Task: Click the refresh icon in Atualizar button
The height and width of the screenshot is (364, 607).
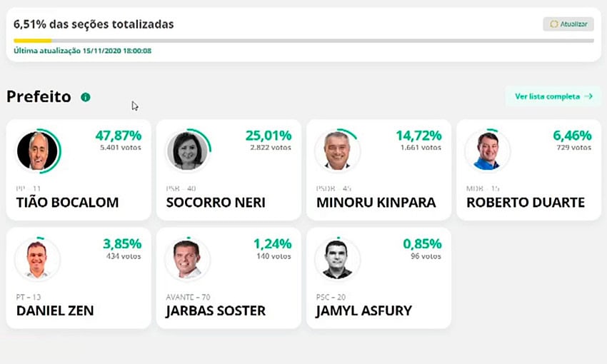Action: coord(554,24)
